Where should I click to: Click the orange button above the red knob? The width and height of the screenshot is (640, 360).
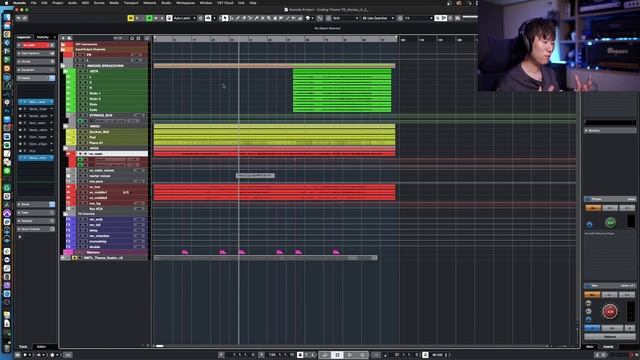click(592, 294)
